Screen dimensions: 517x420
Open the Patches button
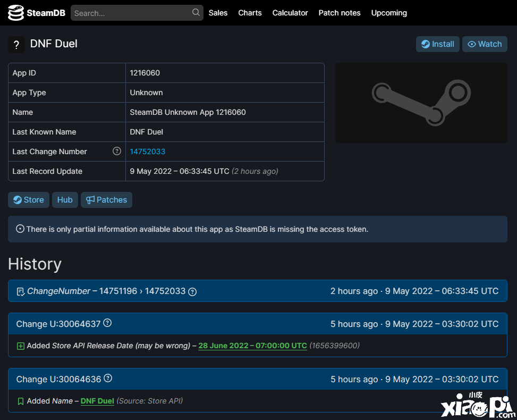coord(106,200)
